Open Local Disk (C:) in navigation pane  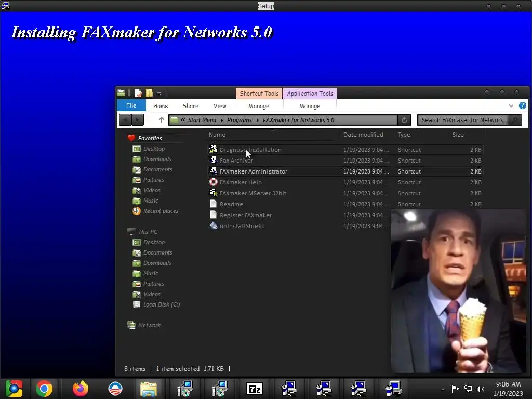(162, 304)
